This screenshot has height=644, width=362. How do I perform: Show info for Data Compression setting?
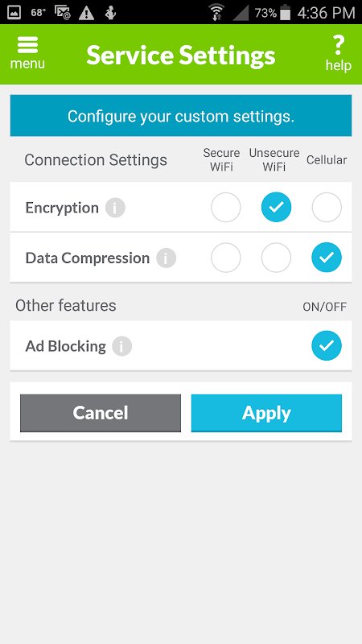pyautogui.click(x=166, y=258)
